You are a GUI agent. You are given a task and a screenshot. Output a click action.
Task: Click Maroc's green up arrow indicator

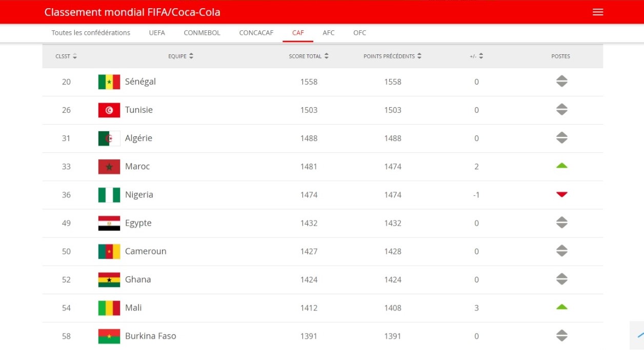[561, 166]
